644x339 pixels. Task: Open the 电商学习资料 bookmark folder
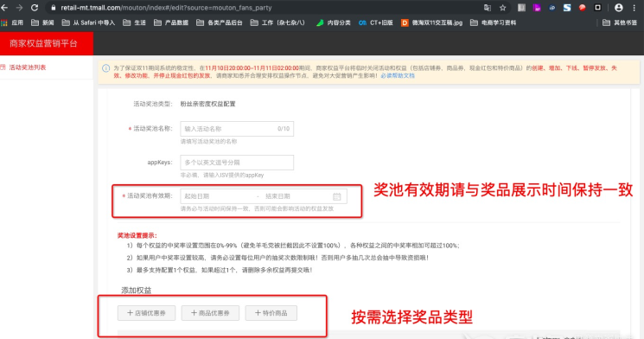[x=493, y=22]
